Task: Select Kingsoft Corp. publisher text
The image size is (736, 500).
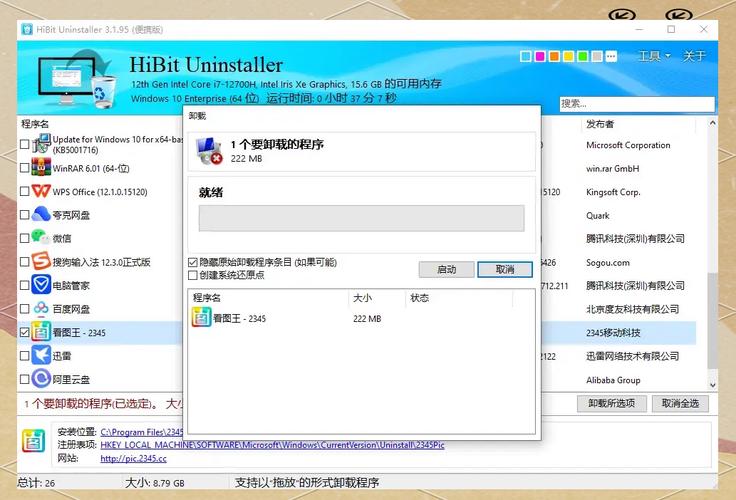Action: tap(613, 192)
